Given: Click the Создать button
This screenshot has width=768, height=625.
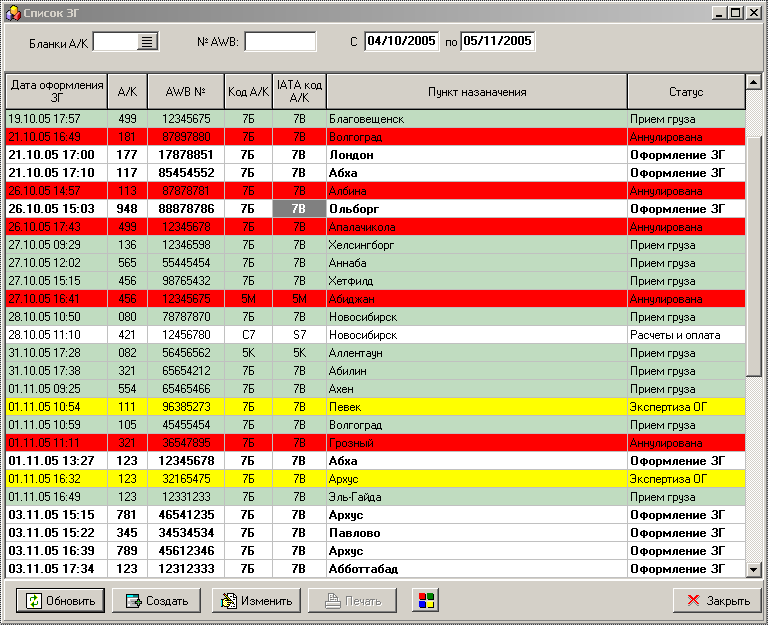Looking at the screenshot, I should (x=157, y=601).
